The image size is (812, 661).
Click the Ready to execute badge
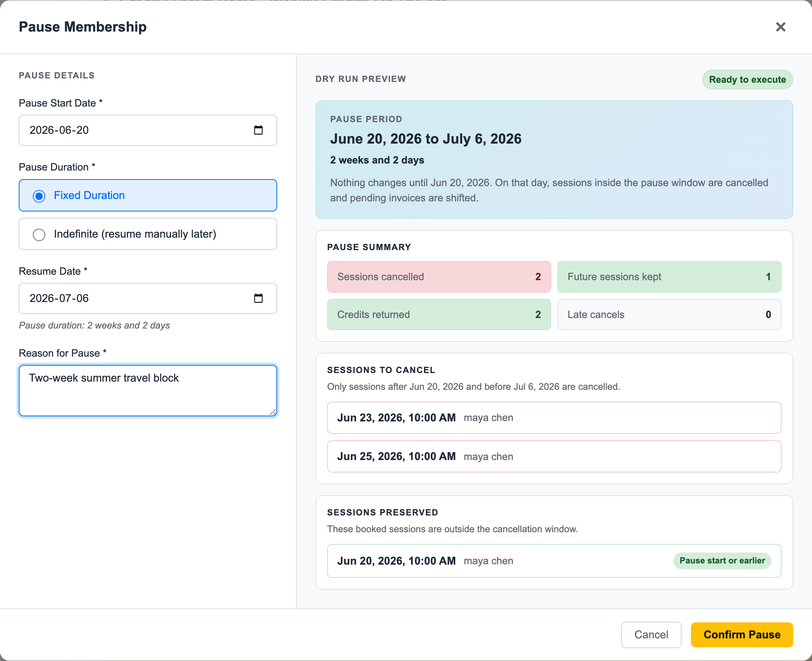click(748, 80)
